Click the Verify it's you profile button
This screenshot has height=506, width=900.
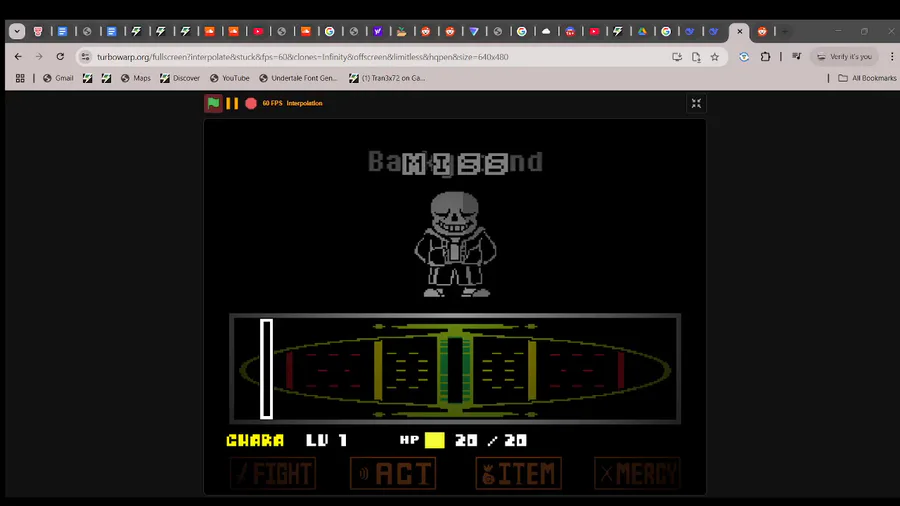coord(844,57)
